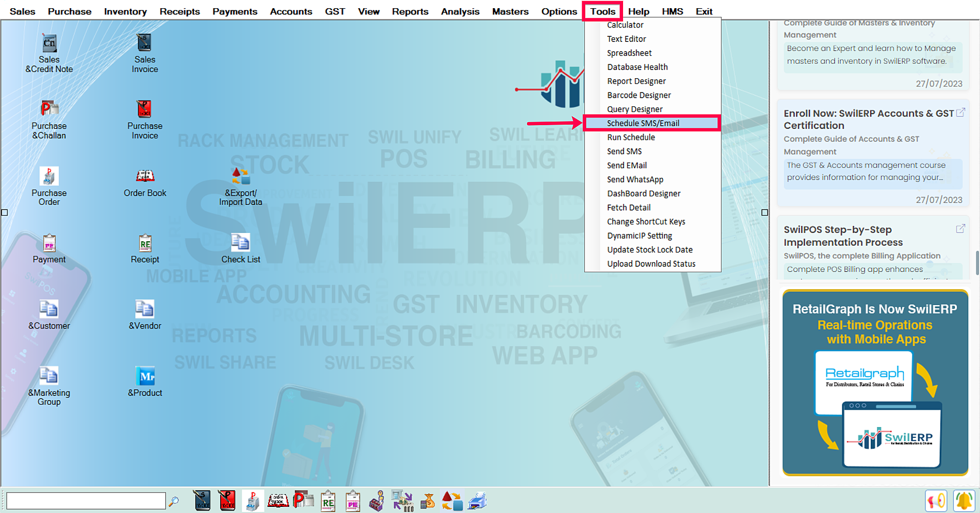Open the Product master desktop icon
980x513 pixels.
(145, 382)
